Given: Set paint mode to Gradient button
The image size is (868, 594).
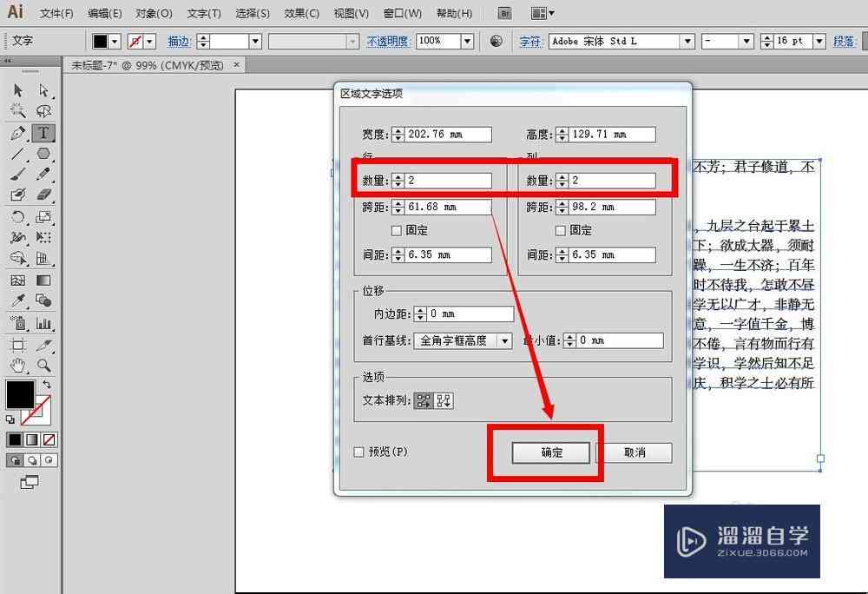Looking at the screenshot, I should click(x=32, y=439).
